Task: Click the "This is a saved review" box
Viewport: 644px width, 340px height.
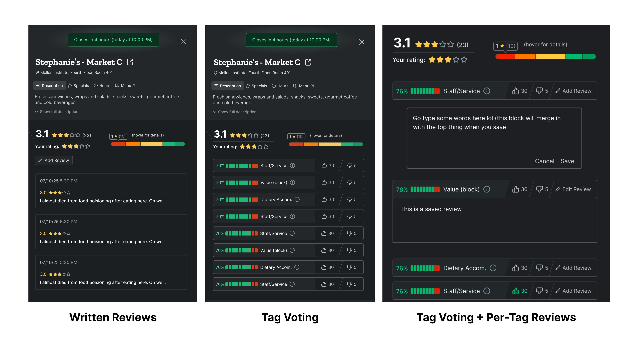Action: click(x=495, y=220)
